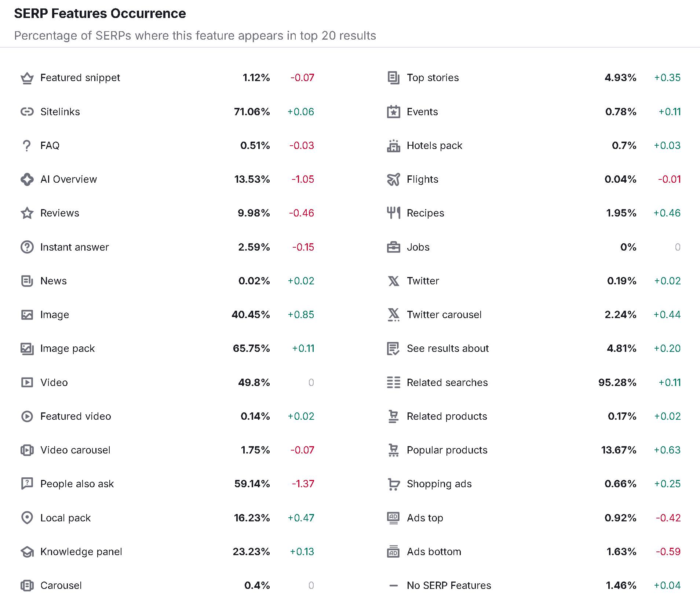
Task: Click the Popular products 13.67% value
Action: pyautogui.click(x=619, y=450)
